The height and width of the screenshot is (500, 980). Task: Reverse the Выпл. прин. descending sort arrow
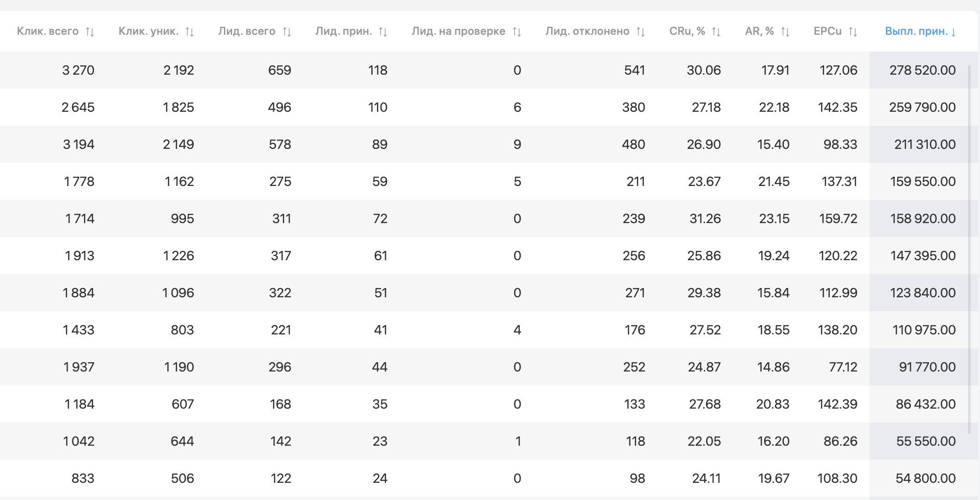coord(953,32)
